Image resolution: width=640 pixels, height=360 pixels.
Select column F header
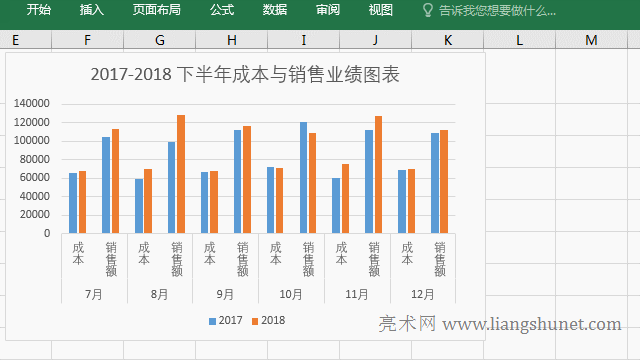point(87,40)
